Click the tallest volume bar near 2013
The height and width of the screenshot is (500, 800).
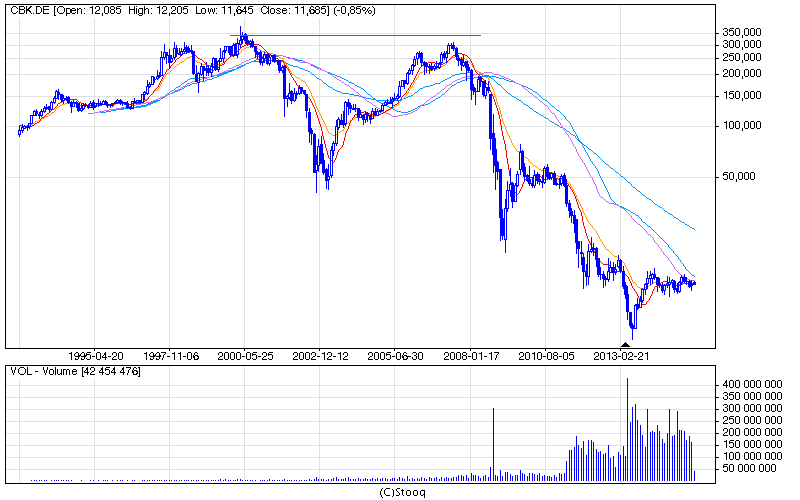pyautogui.click(x=627, y=430)
